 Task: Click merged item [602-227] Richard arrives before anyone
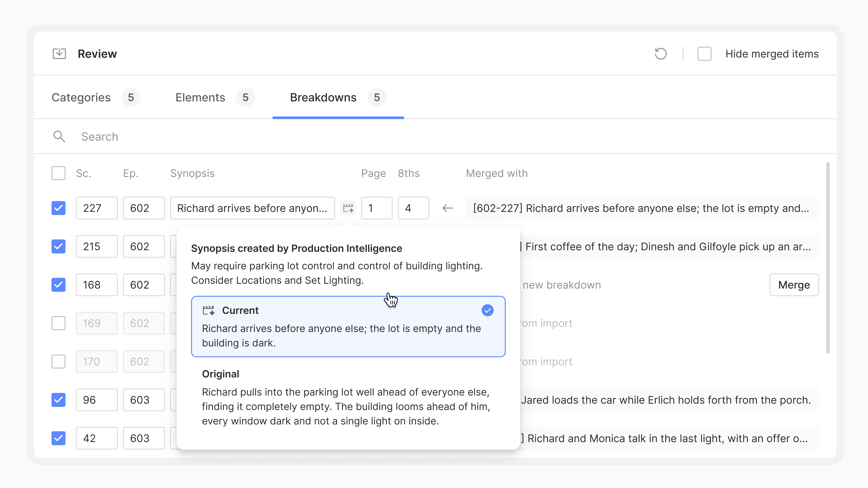(642, 208)
